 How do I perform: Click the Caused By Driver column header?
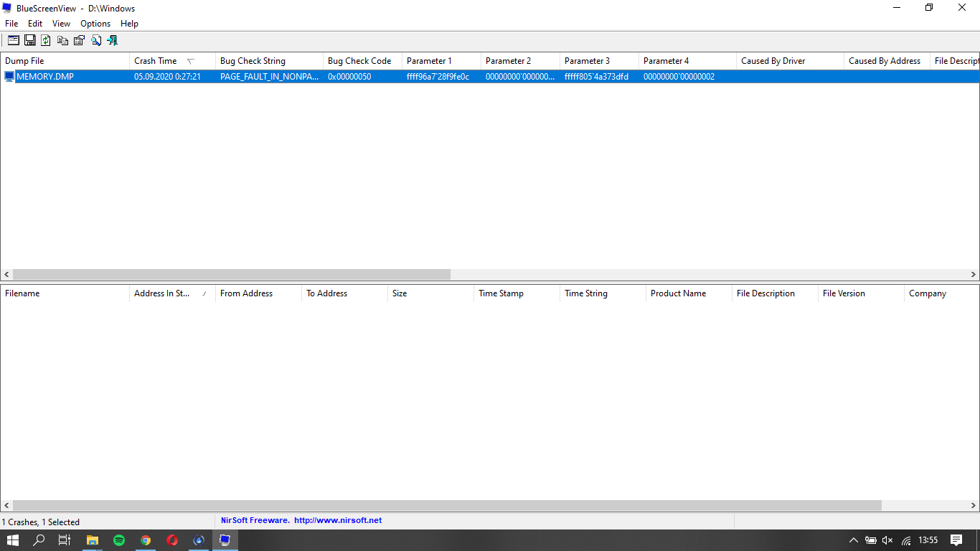click(x=773, y=61)
